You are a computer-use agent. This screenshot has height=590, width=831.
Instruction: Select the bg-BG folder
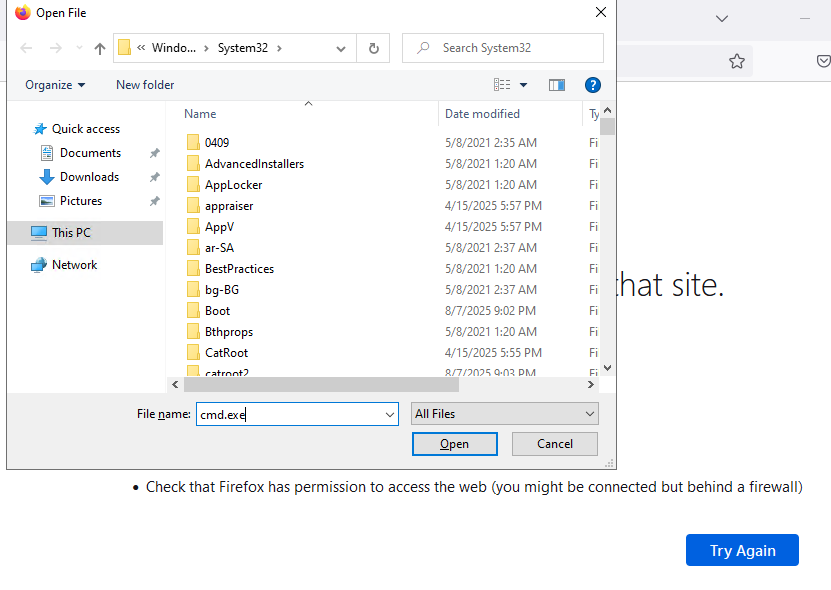click(x=222, y=290)
